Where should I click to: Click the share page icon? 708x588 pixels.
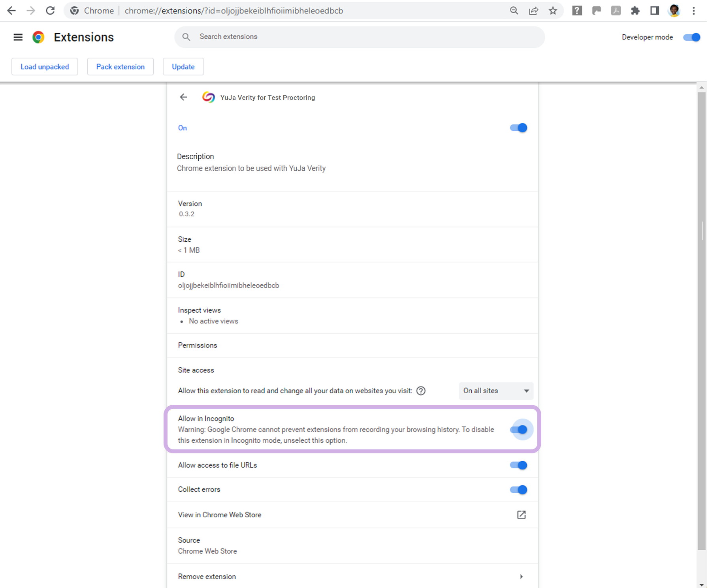coord(533,11)
